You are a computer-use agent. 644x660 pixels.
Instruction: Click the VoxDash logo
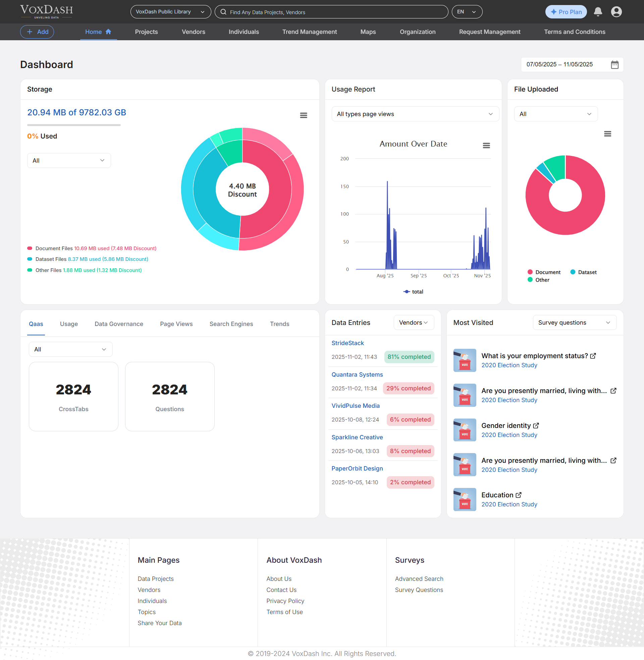[x=46, y=11]
